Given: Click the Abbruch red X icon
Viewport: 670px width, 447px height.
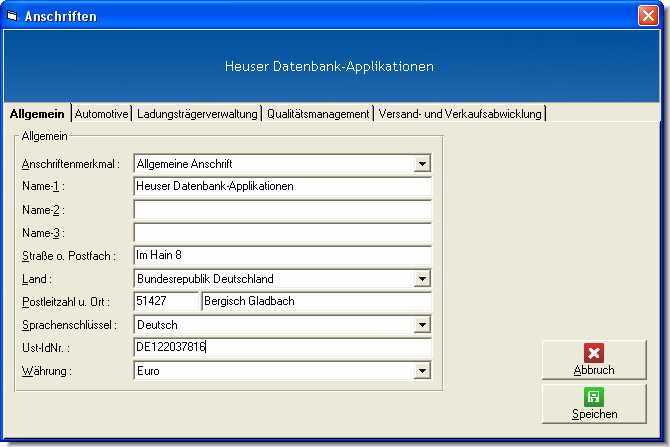Looking at the screenshot, I should click(594, 353).
